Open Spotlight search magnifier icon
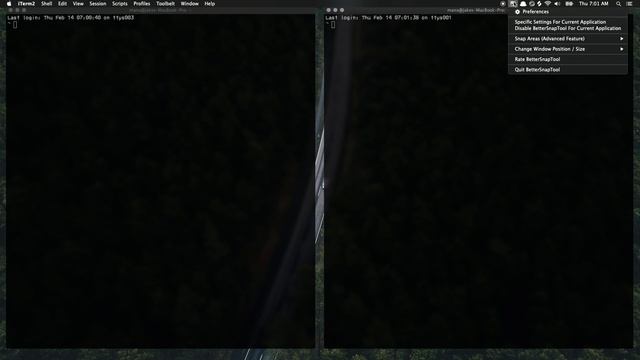 point(618,4)
